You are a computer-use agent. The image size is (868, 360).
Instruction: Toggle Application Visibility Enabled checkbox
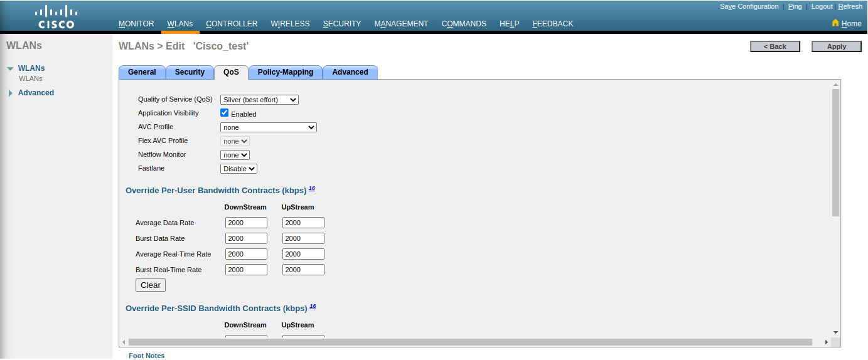coord(225,113)
